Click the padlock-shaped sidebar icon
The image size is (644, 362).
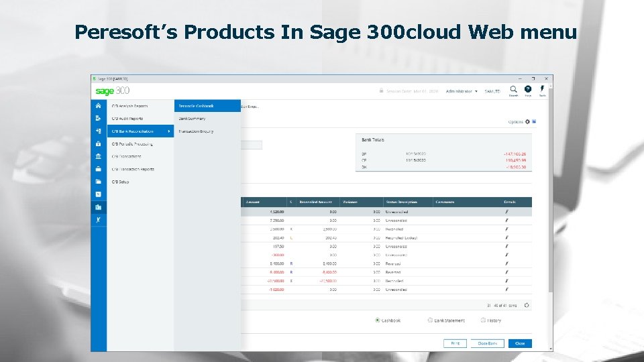pyautogui.click(x=98, y=143)
